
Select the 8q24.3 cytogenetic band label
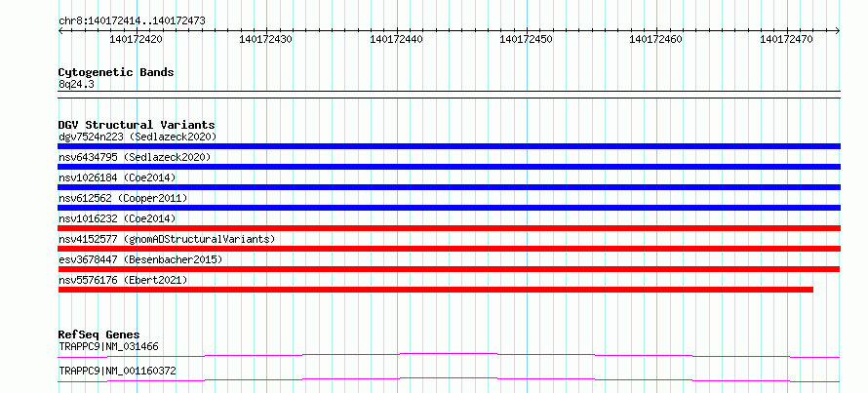point(76,84)
